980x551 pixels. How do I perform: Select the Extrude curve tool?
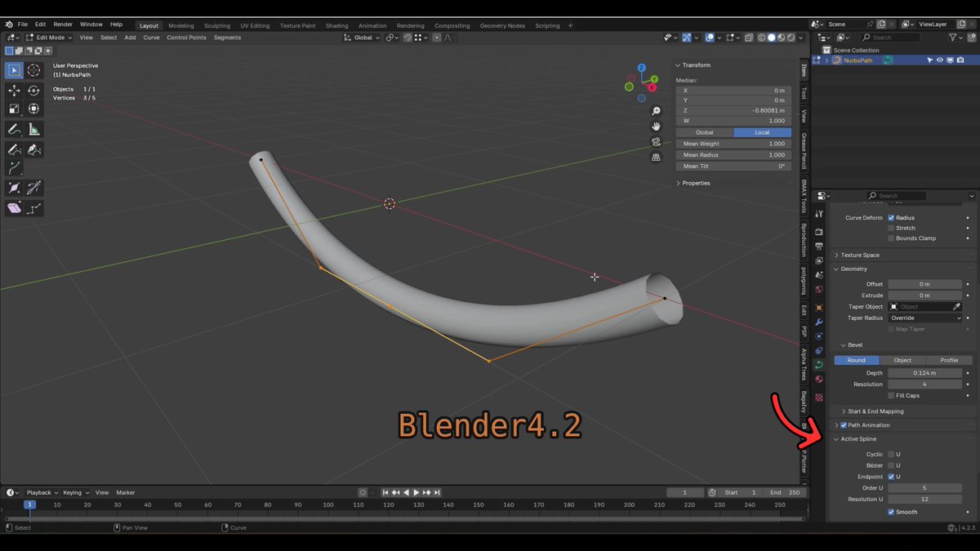[14, 168]
